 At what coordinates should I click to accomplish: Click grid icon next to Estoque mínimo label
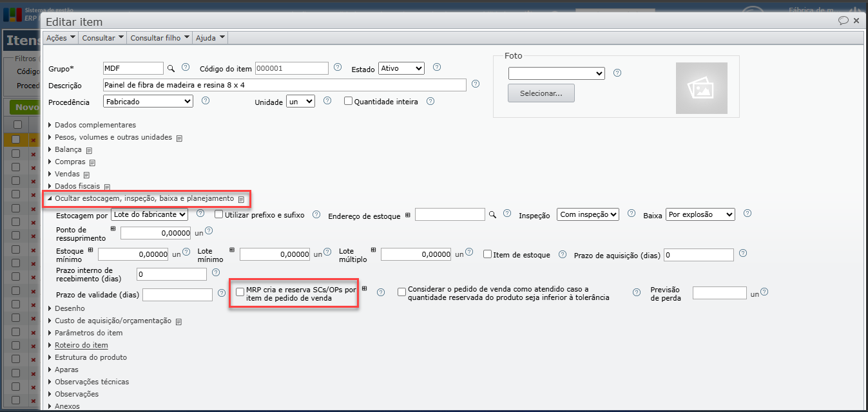tap(90, 250)
